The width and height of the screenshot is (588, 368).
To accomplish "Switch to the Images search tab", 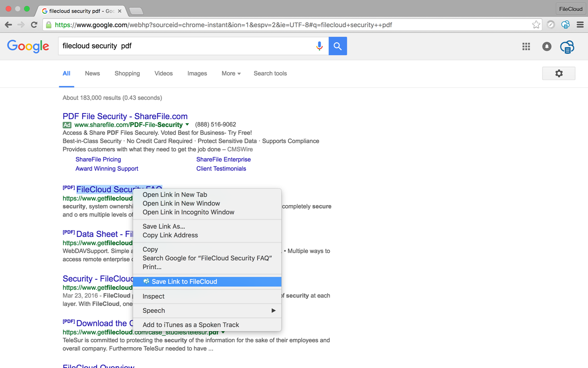I will click(197, 74).
